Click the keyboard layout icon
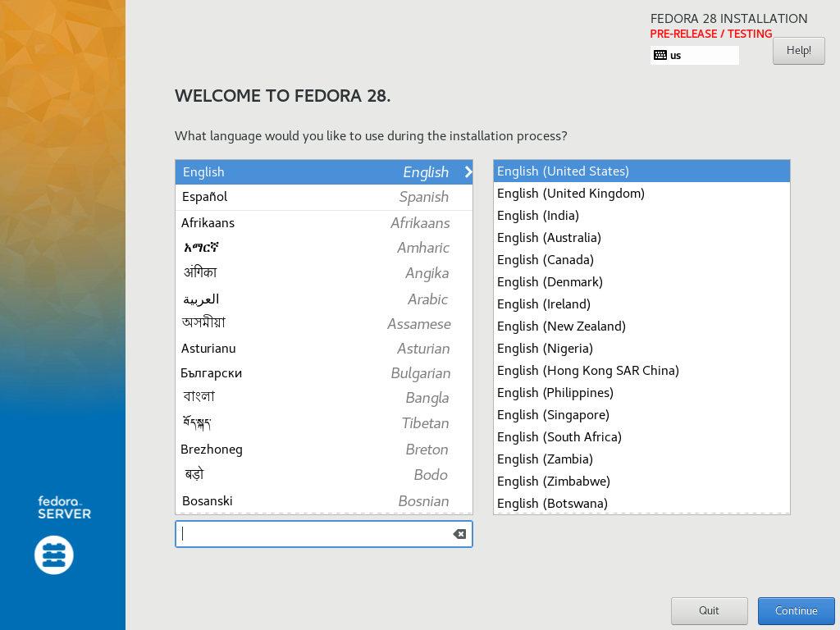 point(660,55)
